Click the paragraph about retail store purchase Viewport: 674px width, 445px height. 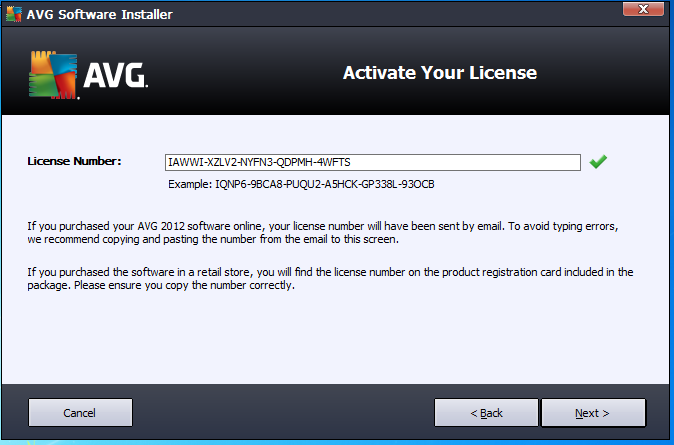click(330, 279)
